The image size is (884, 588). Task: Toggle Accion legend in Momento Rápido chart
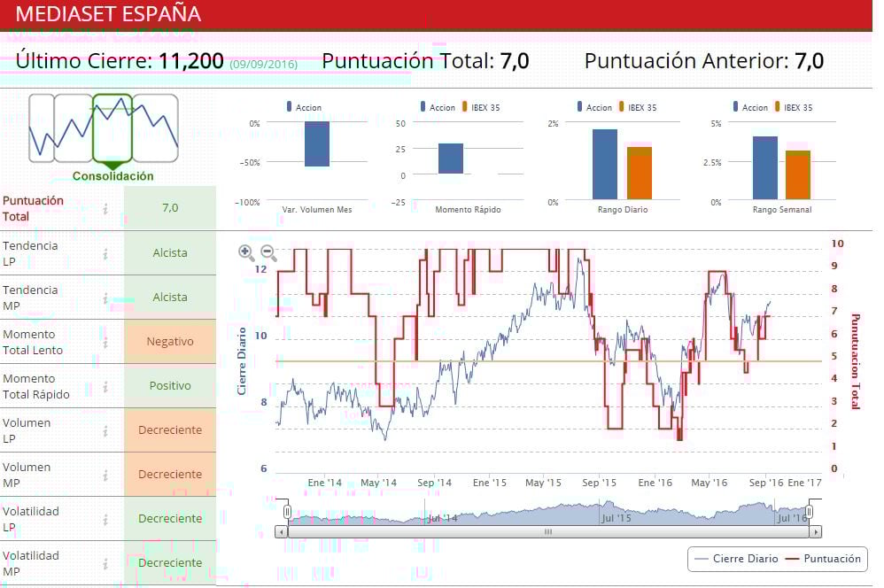pos(438,107)
